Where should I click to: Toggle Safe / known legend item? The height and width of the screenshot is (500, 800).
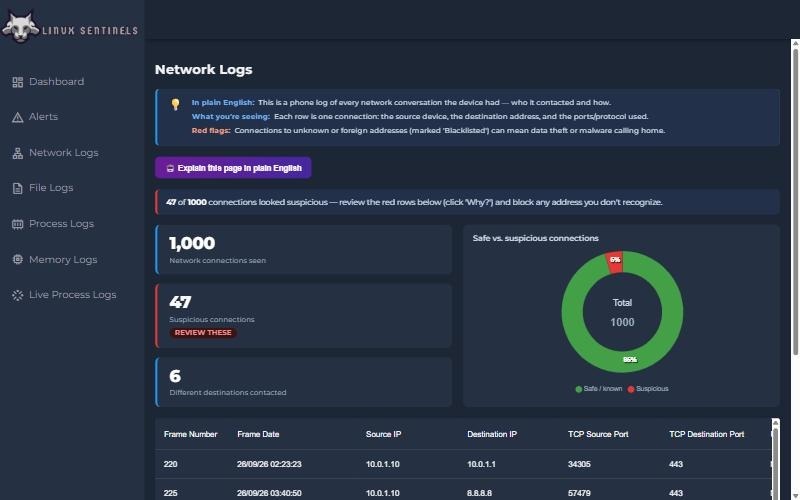599,389
